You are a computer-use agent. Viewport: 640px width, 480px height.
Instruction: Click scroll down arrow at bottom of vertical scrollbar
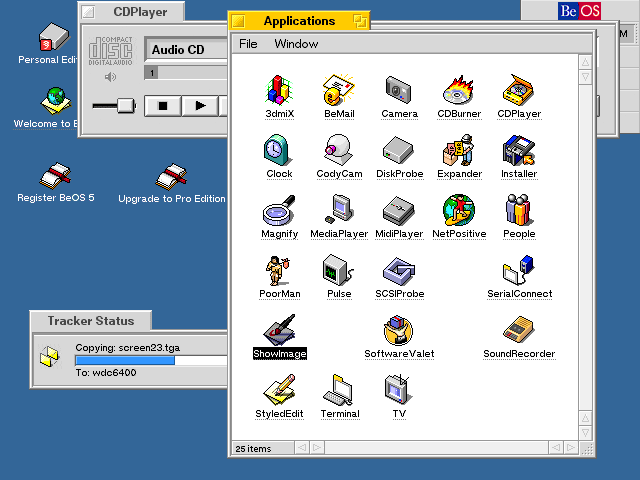click(585, 433)
